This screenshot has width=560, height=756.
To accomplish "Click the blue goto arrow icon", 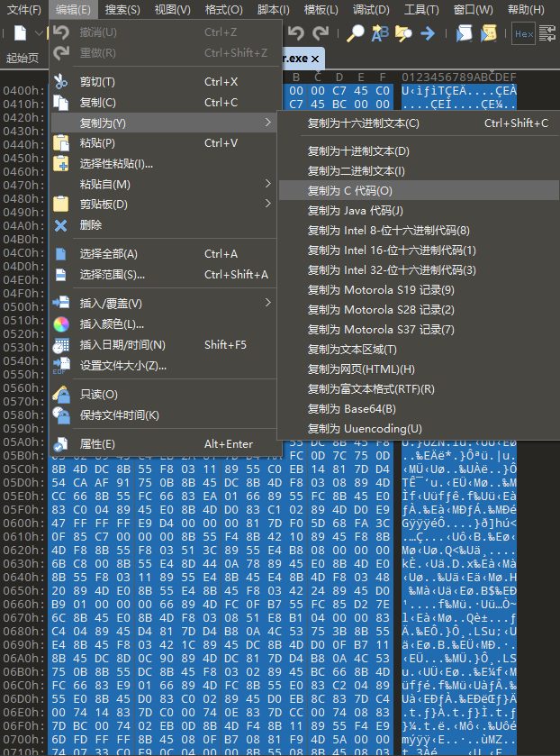I will click(x=427, y=32).
